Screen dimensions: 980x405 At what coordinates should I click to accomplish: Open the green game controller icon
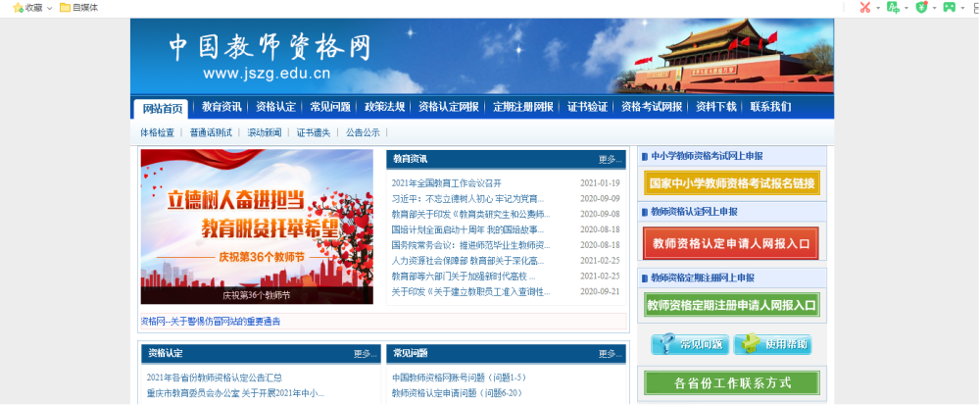[x=950, y=7]
